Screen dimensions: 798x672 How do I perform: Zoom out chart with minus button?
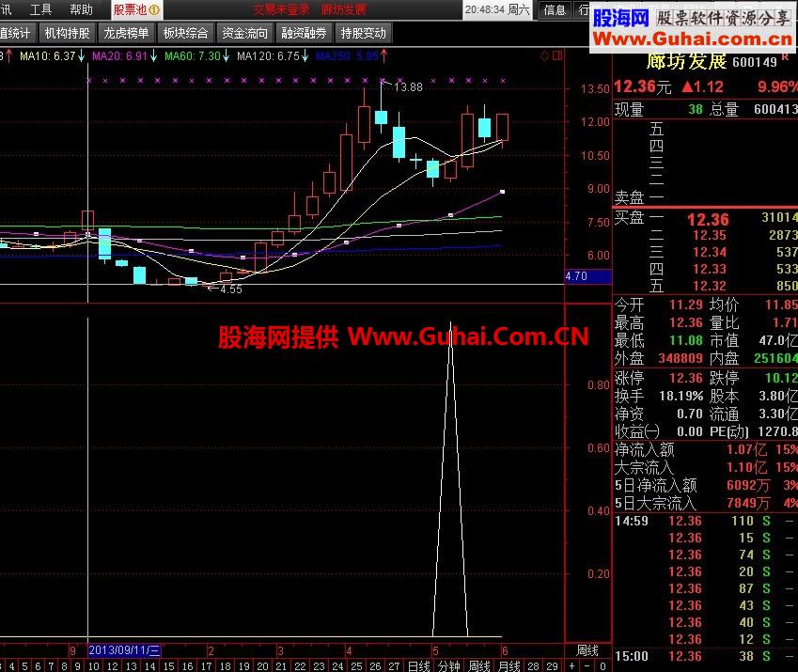587,665
